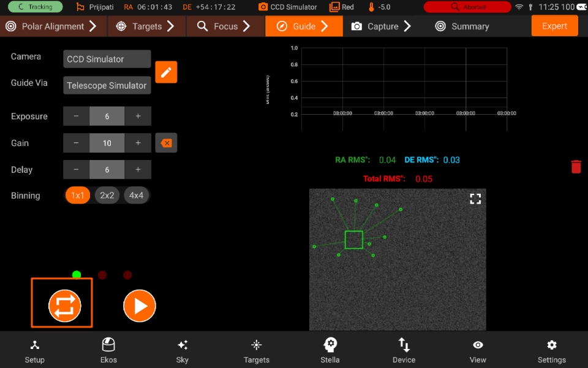Delete guide data with trash icon
Screen dimensions: 588x368
coord(576,167)
